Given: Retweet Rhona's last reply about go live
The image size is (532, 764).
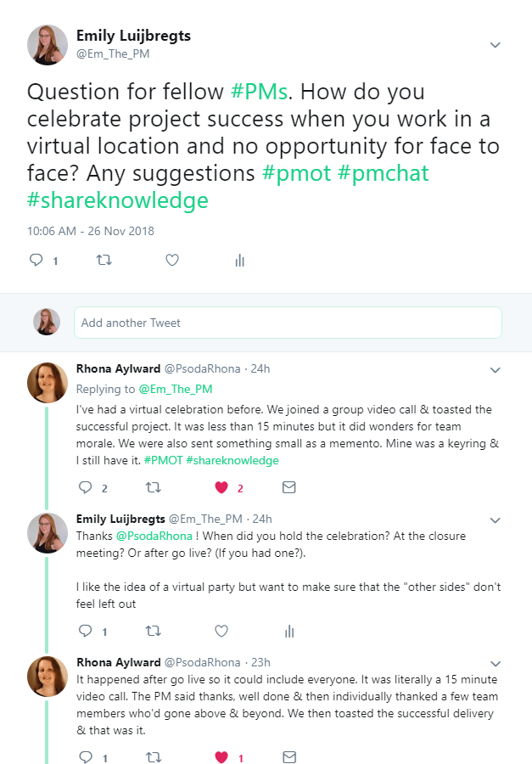Looking at the screenshot, I should [154, 756].
